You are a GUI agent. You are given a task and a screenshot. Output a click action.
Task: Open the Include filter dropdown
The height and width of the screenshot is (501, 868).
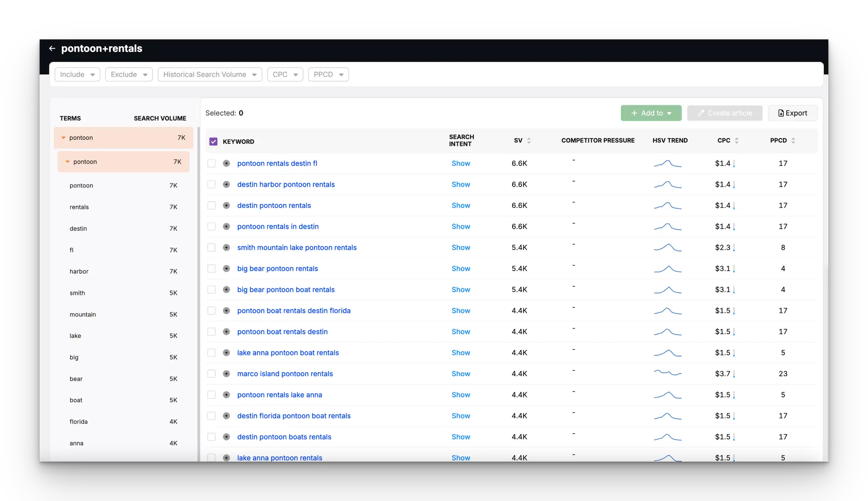click(x=77, y=75)
